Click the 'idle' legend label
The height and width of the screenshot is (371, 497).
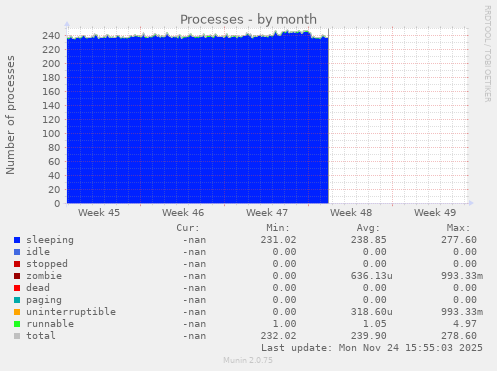[38, 252]
